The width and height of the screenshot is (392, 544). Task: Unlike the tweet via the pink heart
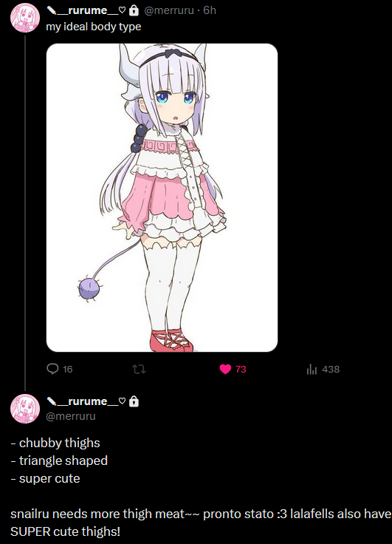point(225,369)
